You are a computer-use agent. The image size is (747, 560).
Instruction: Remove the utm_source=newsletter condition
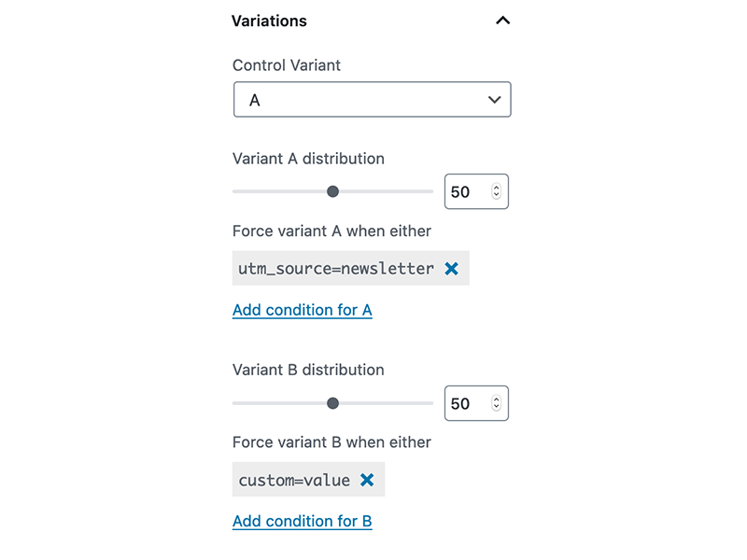451,269
